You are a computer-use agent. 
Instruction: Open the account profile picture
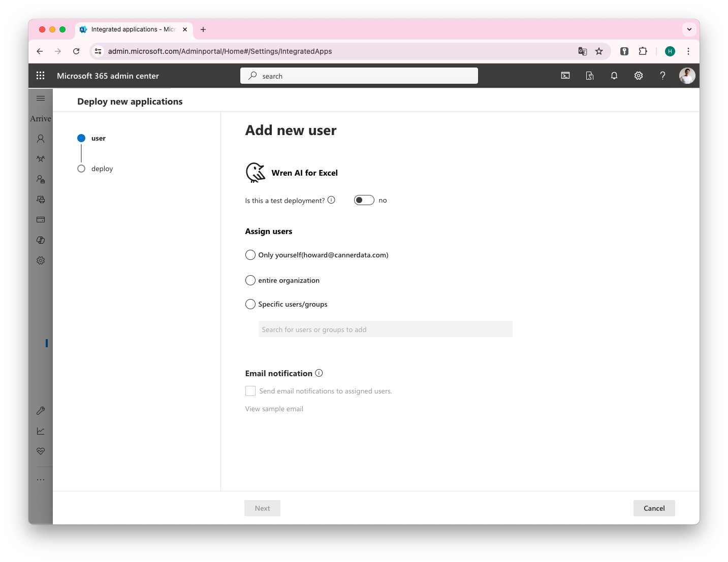(x=687, y=76)
